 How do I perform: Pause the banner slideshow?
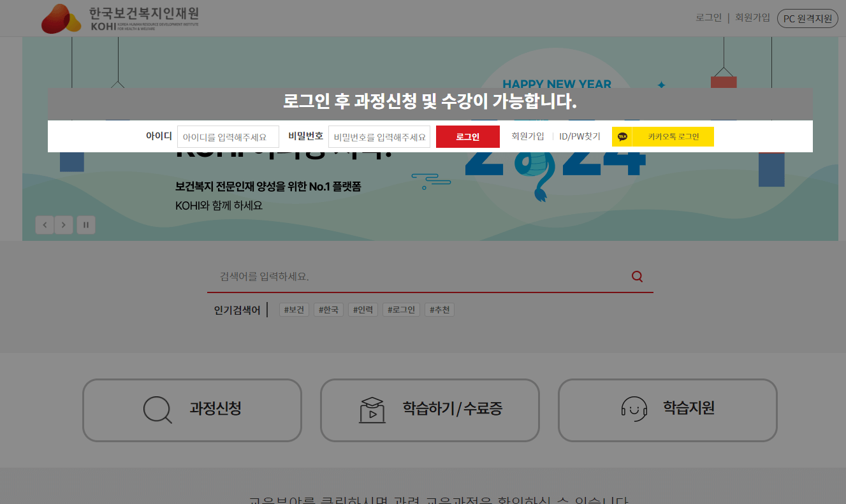pos(85,224)
